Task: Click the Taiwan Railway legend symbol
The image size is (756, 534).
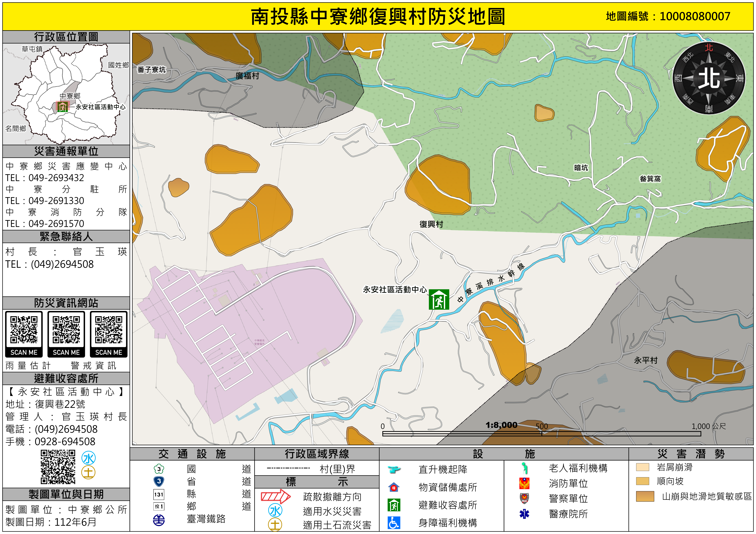Action: [x=159, y=520]
